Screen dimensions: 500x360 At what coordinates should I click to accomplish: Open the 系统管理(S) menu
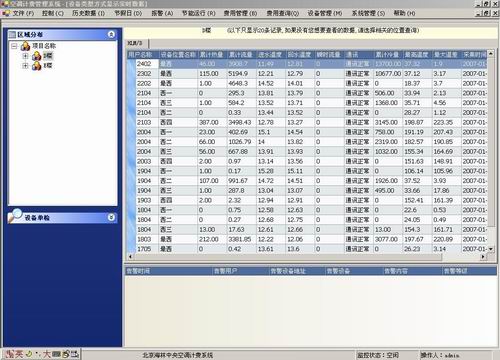click(x=368, y=13)
